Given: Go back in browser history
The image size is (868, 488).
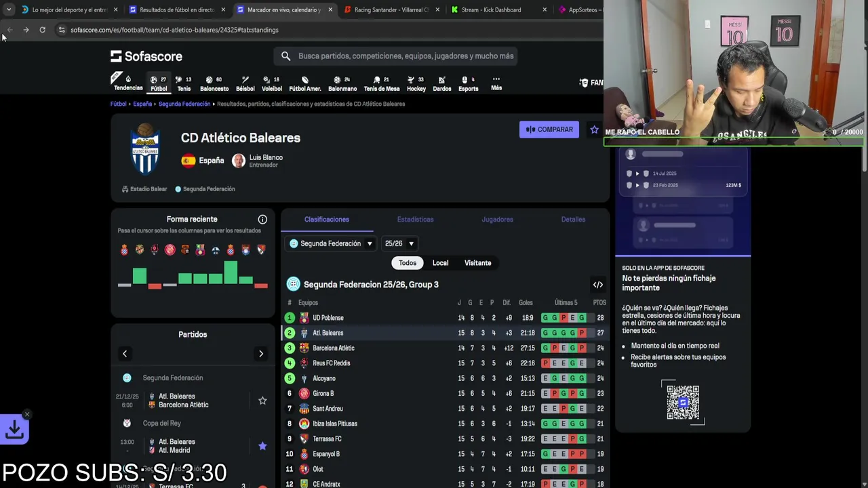Looking at the screenshot, I should [9, 30].
